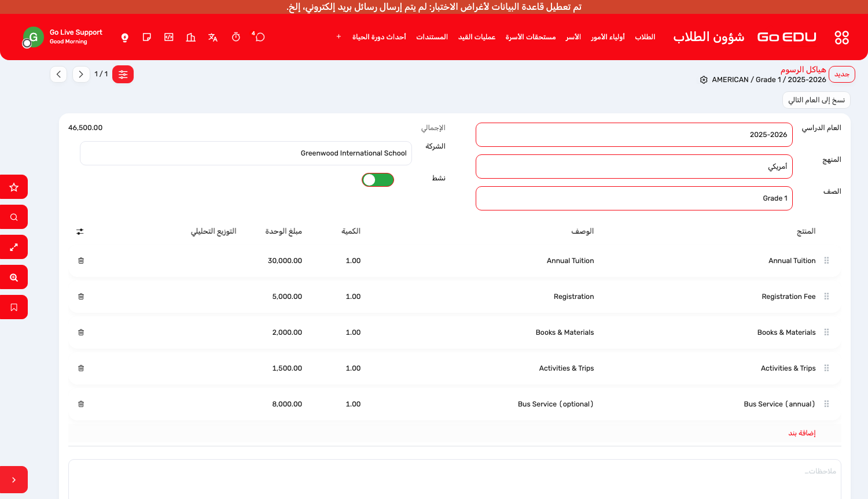This screenshot has height=499, width=868.
Task: Open the main apps grid menu
Action: [841, 38]
